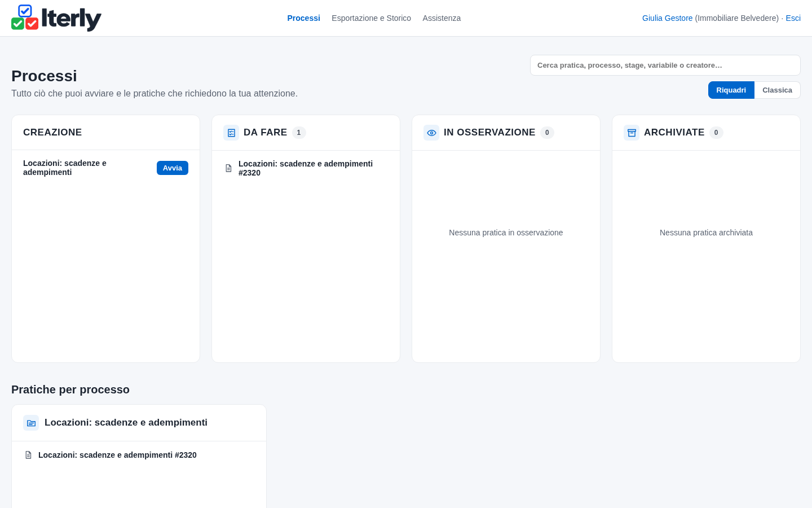Start the Locazioni process with Avvia
Screen dimensions: 812x508
coord(173,168)
